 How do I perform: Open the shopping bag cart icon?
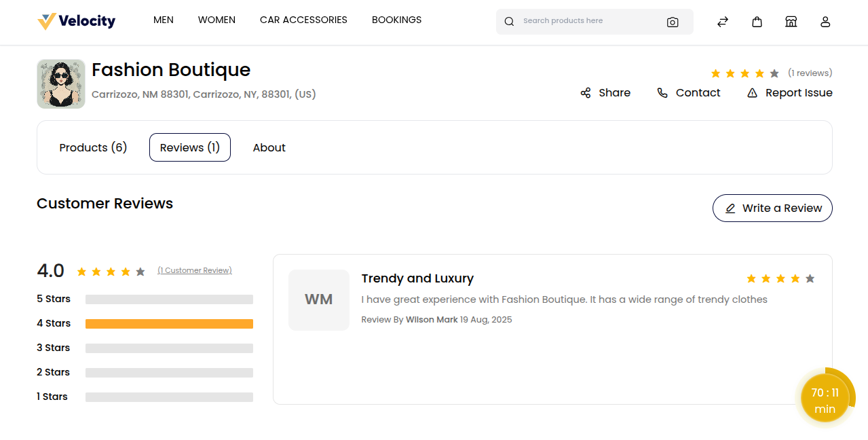point(757,22)
